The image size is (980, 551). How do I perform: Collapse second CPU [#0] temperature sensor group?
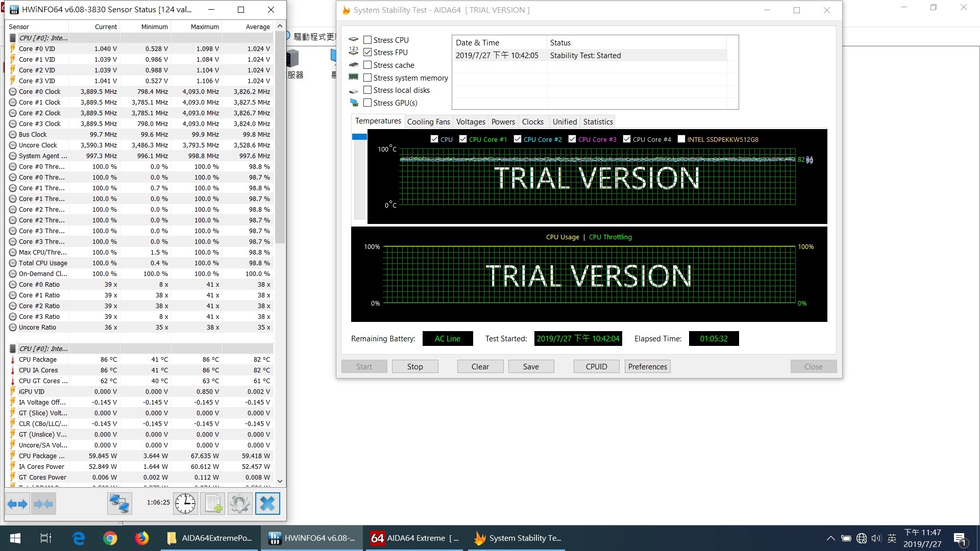pyautogui.click(x=13, y=348)
